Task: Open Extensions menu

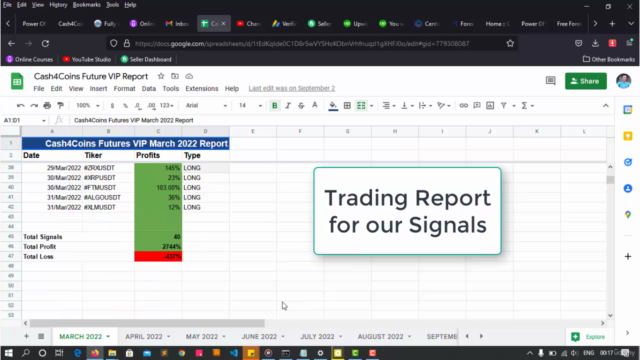Action: 202,89
